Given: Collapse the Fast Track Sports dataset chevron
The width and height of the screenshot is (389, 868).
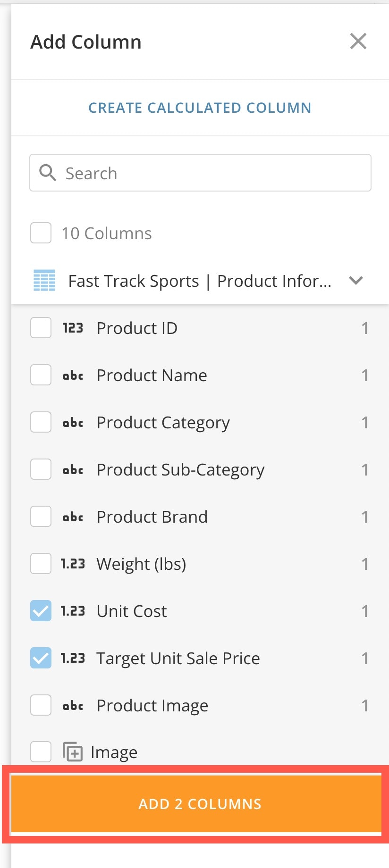Looking at the screenshot, I should click(x=355, y=280).
